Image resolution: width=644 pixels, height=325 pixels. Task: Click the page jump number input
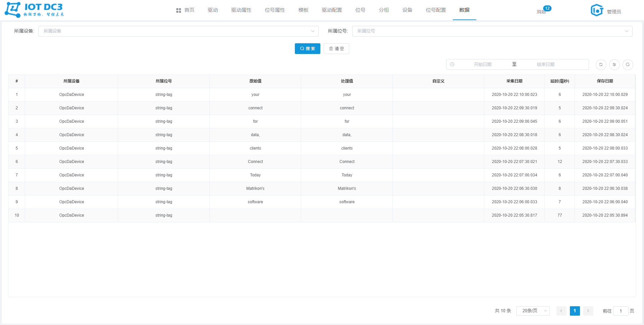[621, 311]
